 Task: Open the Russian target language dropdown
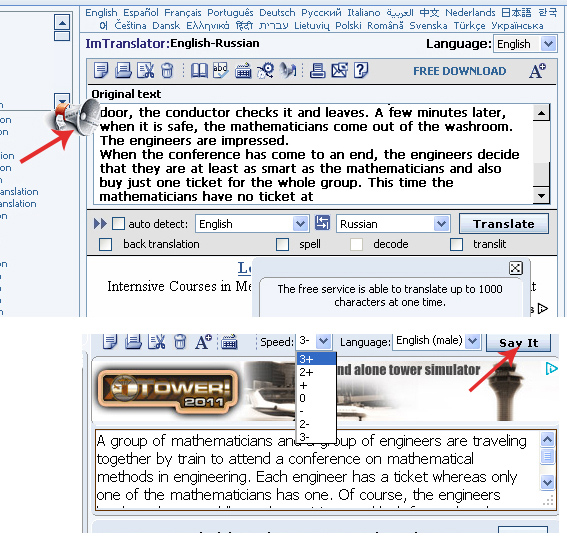[393, 224]
